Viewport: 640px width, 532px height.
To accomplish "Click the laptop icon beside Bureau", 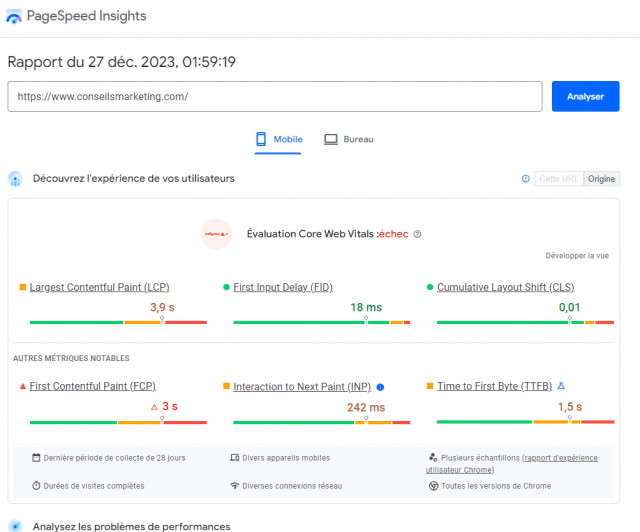I will coord(331,139).
